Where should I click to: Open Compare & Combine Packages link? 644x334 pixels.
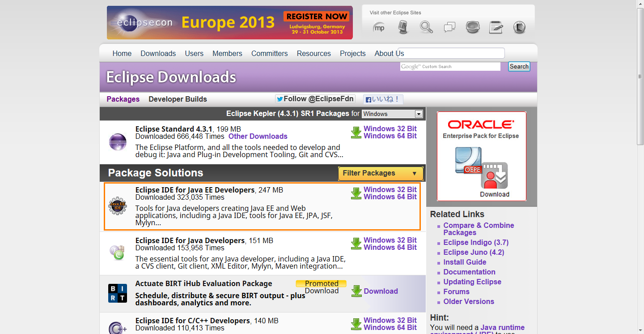pos(479,229)
